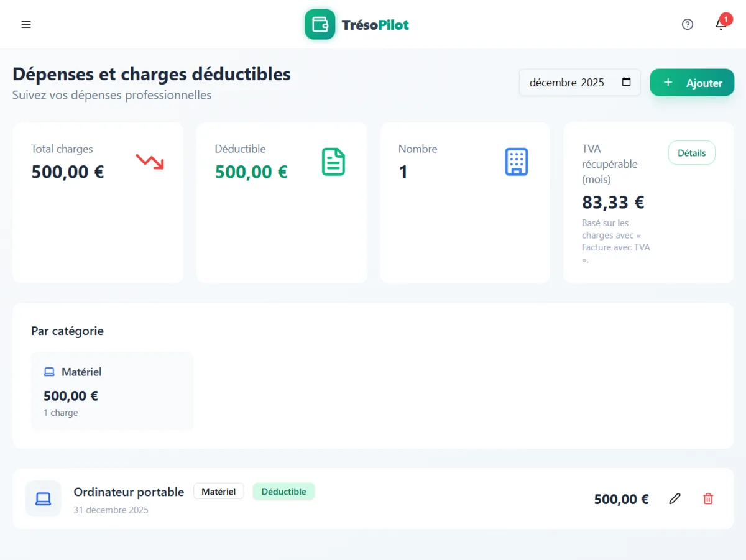
Task: Open the help question mark icon
Action: coord(688,24)
